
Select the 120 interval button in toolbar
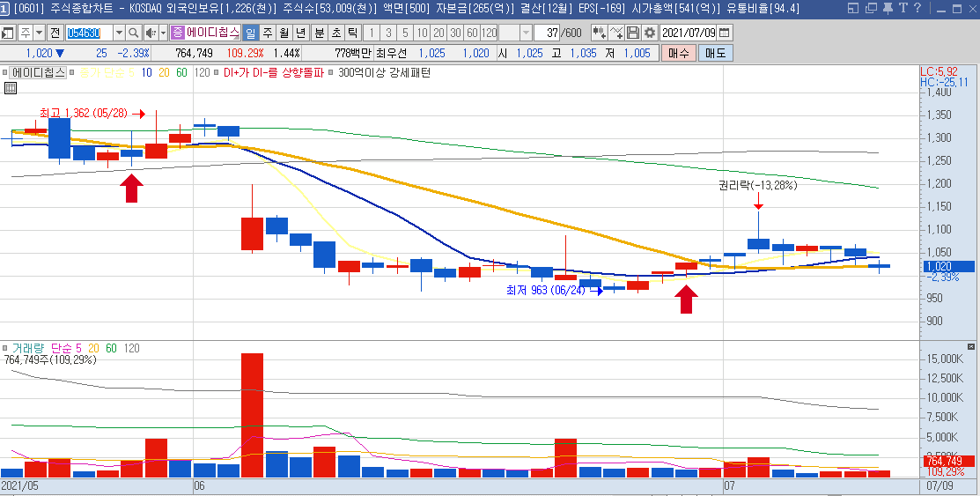490,33
